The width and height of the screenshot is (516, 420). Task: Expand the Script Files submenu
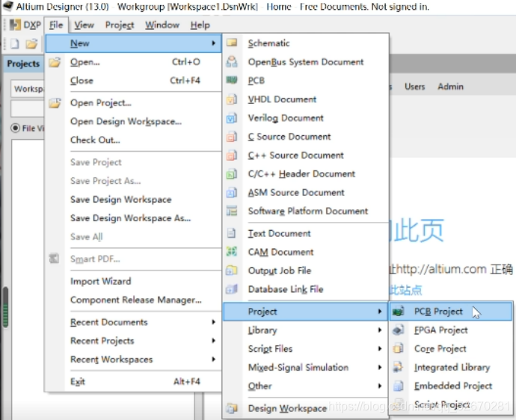coord(305,348)
